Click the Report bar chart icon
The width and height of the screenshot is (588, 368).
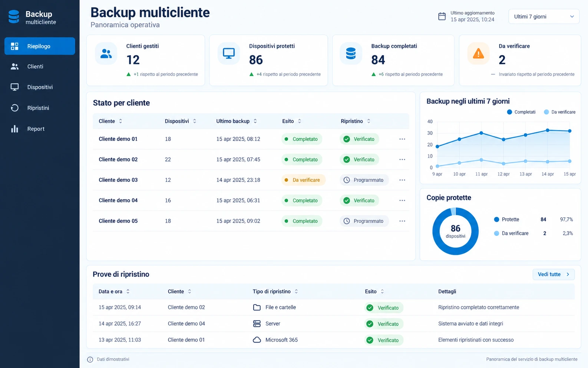pos(14,129)
